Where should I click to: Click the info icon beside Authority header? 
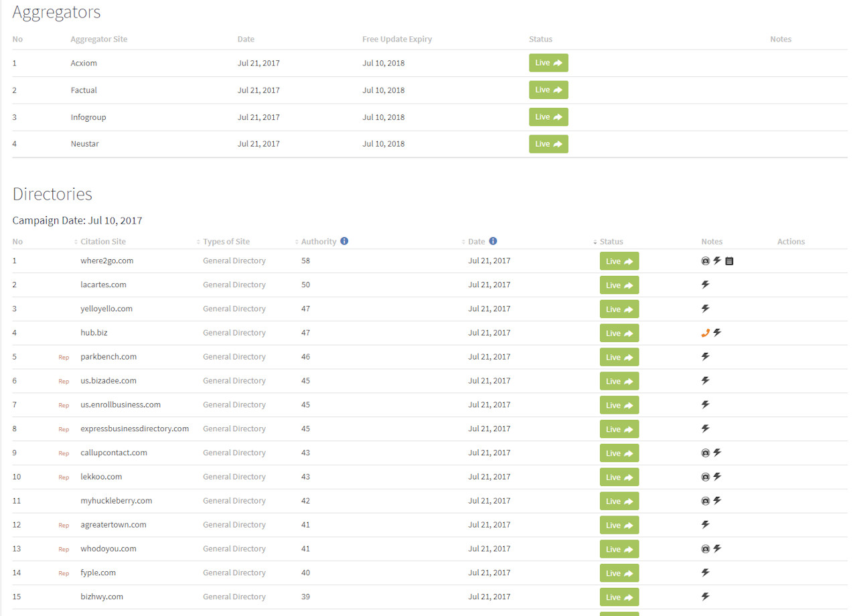click(344, 241)
